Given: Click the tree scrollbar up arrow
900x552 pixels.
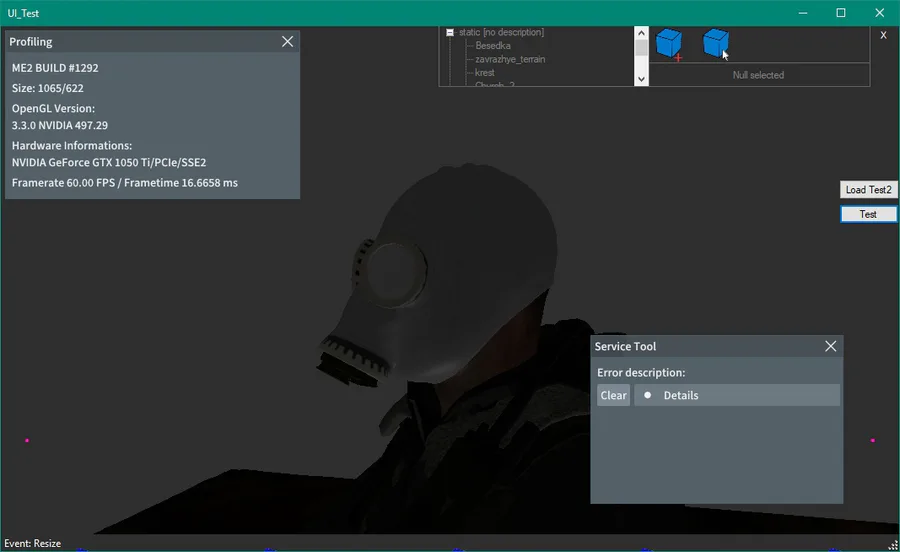Looking at the screenshot, I should pyautogui.click(x=641, y=33).
